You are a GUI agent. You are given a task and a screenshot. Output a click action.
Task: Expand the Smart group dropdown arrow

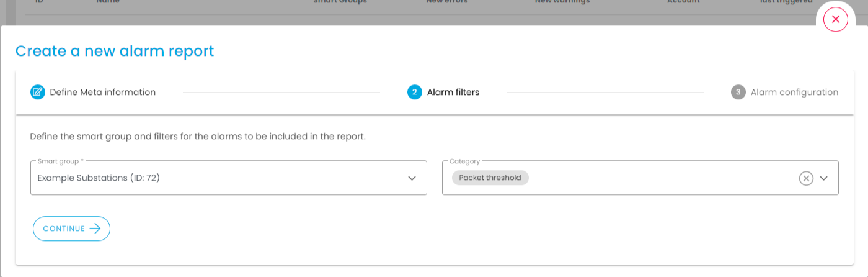(x=412, y=178)
